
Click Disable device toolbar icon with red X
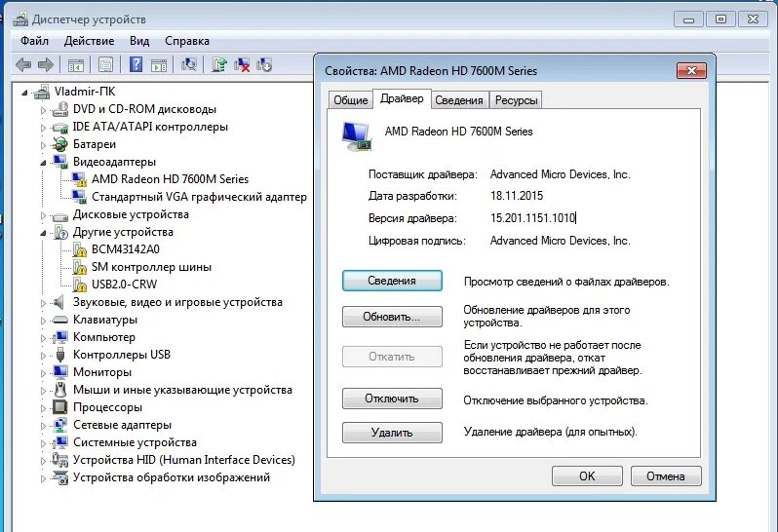point(242,64)
